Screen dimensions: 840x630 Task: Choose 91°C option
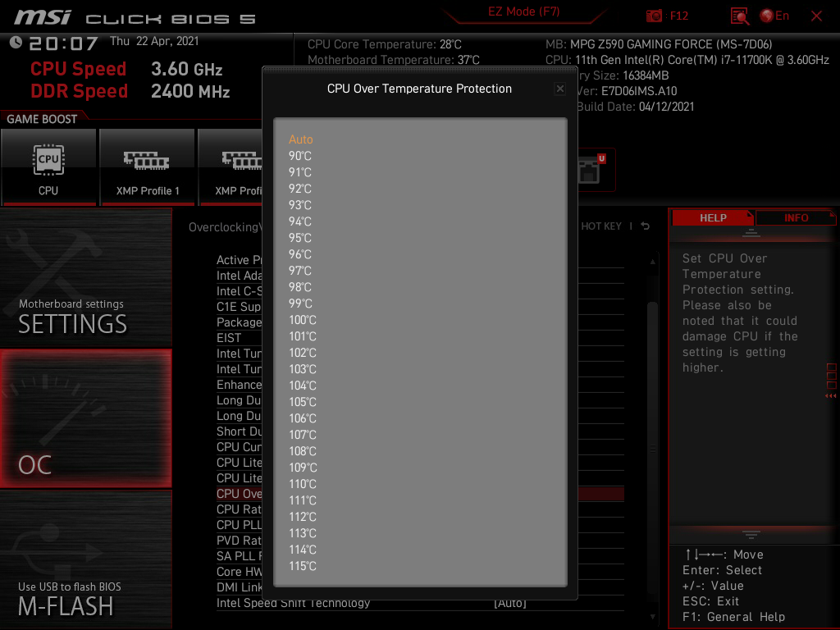(x=300, y=172)
